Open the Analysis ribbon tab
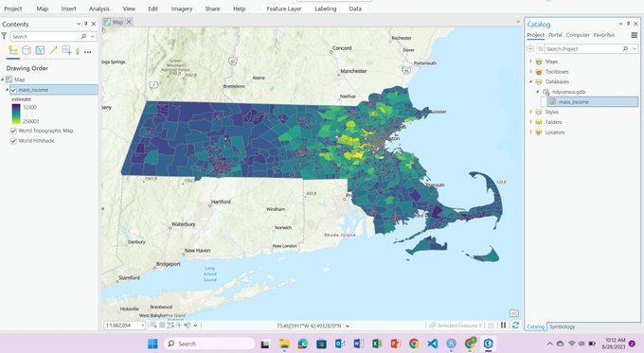The width and height of the screenshot is (644, 353). (x=99, y=9)
